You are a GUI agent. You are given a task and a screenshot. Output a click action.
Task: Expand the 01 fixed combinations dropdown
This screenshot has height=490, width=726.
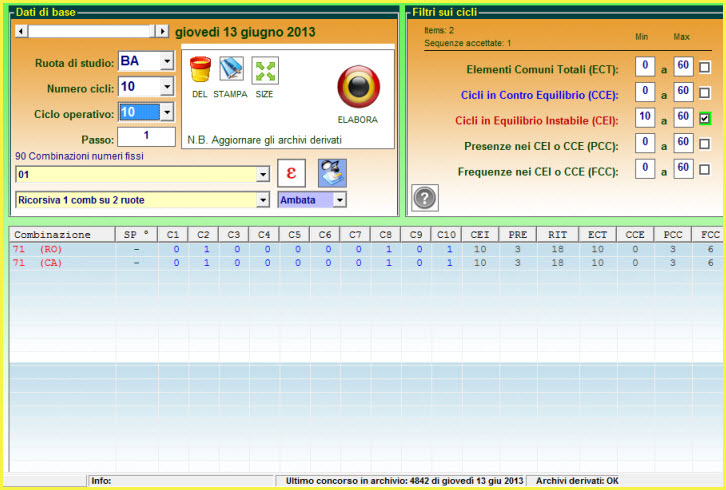coord(263,175)
